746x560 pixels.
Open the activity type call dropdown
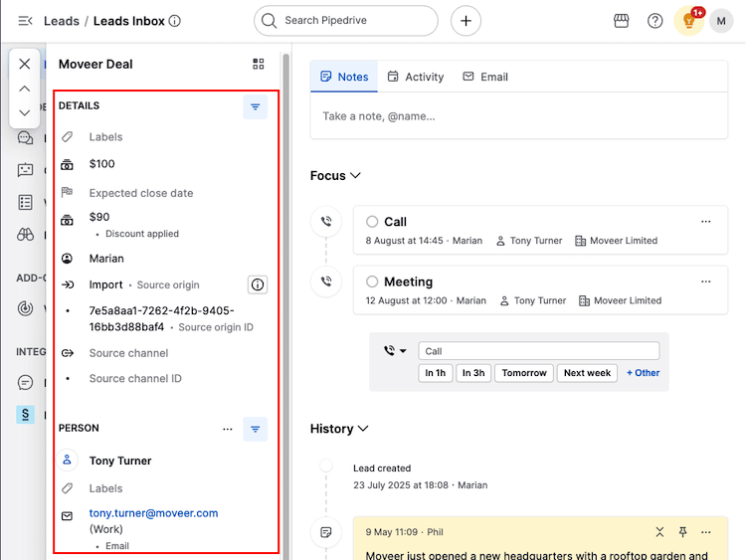[x=395, y=351]
